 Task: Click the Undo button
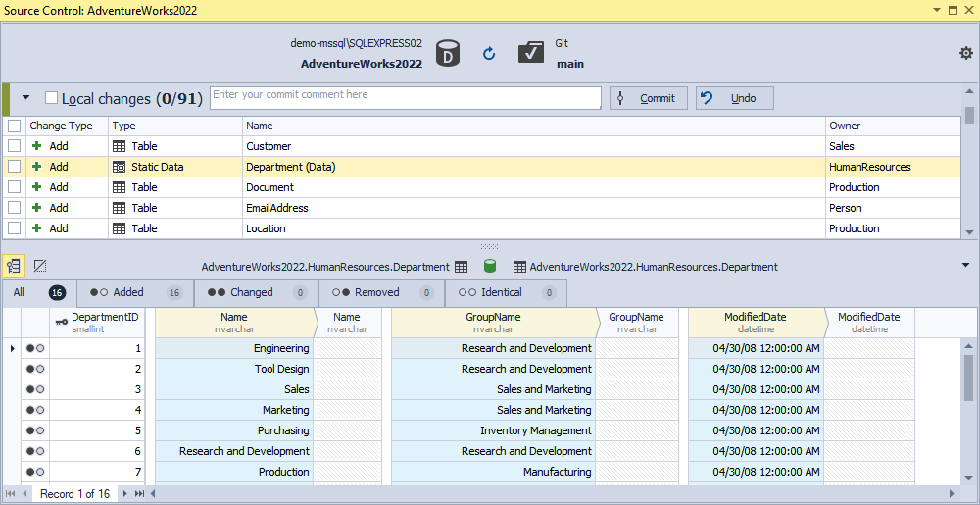coord(735,98)
